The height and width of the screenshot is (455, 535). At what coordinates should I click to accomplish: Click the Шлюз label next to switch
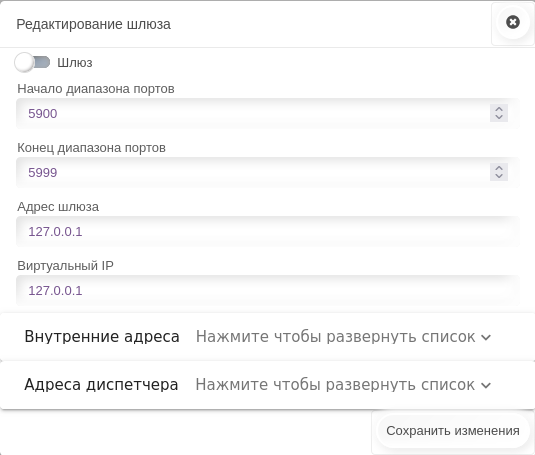75,63
